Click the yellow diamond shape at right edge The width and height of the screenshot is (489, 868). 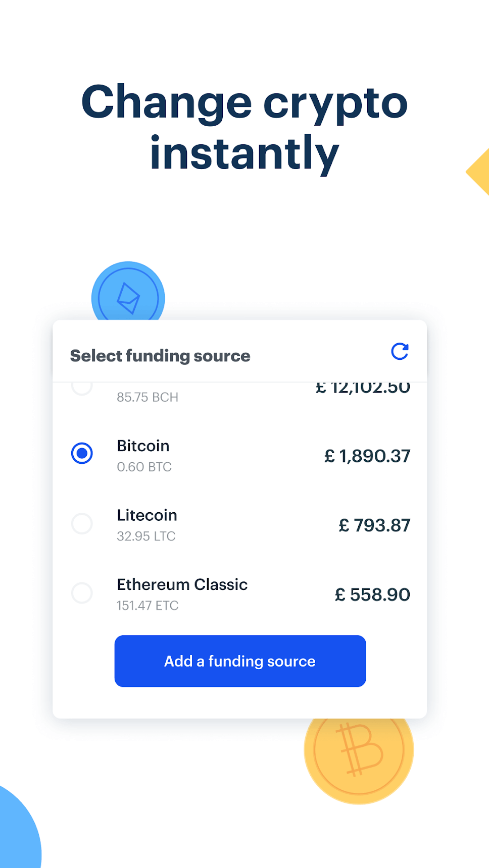tap(479, 172)
